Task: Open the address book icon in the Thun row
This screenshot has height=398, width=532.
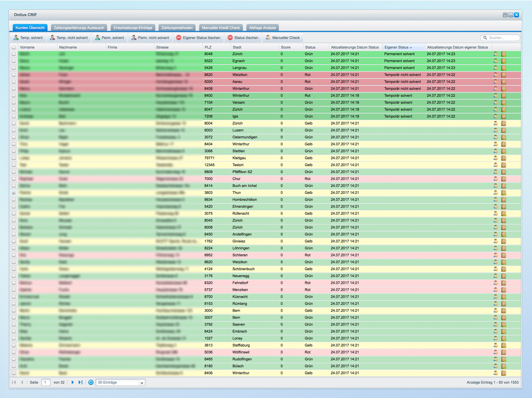Action: click(504, 193)
